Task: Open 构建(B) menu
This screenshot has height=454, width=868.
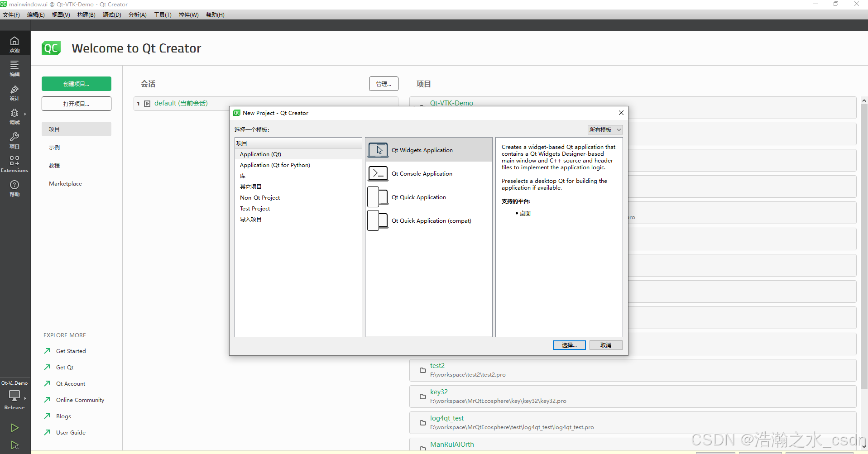Action: pos(86,14)
